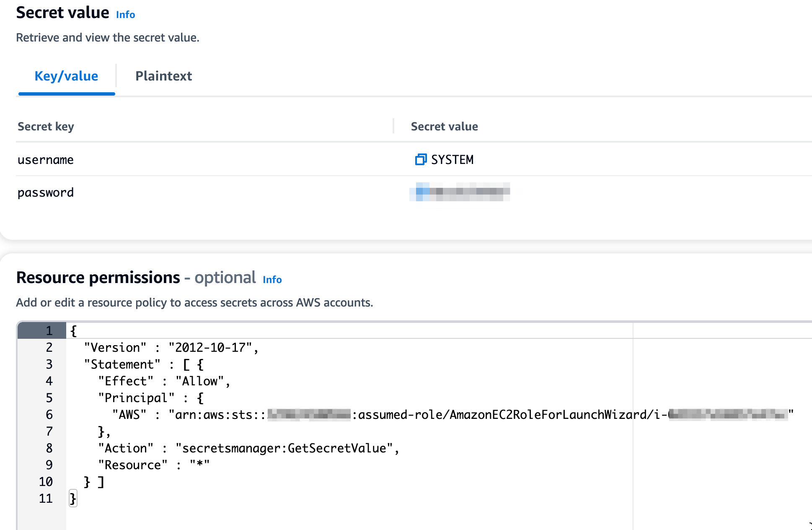Click the "Effect" : "Allow" line
This screenshot has width=812, height=530.
(164, 381)
